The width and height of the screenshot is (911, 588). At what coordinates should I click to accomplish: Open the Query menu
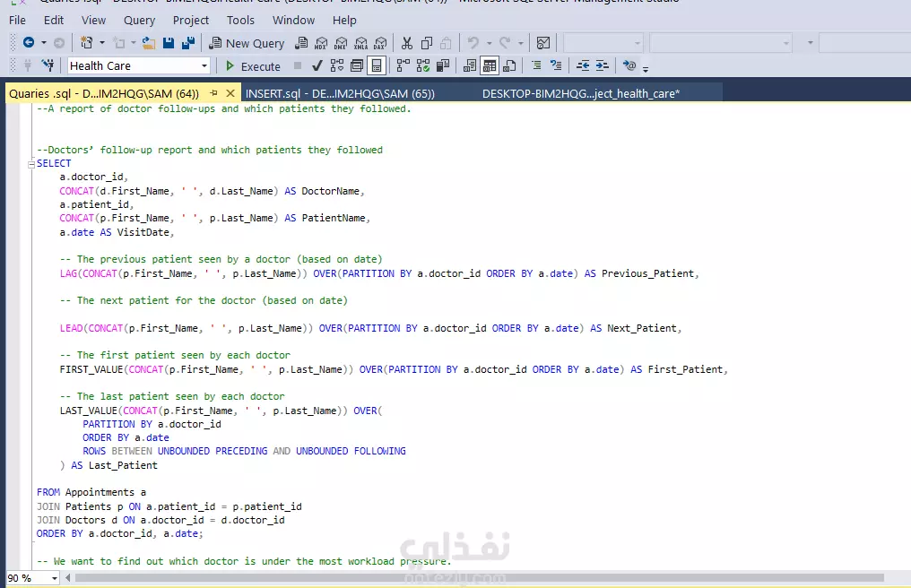[140, 20]
